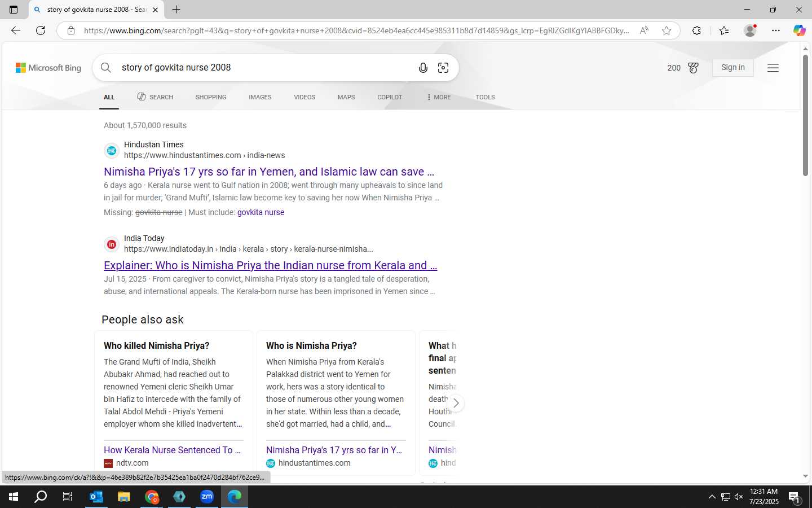
Task: Click the Hindustan Times site favicon
Action: tap(112, 151)
